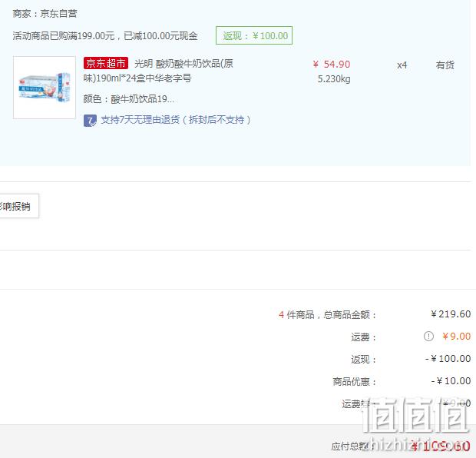Select the shipping fee ¥9.00

tap(456, 337)
